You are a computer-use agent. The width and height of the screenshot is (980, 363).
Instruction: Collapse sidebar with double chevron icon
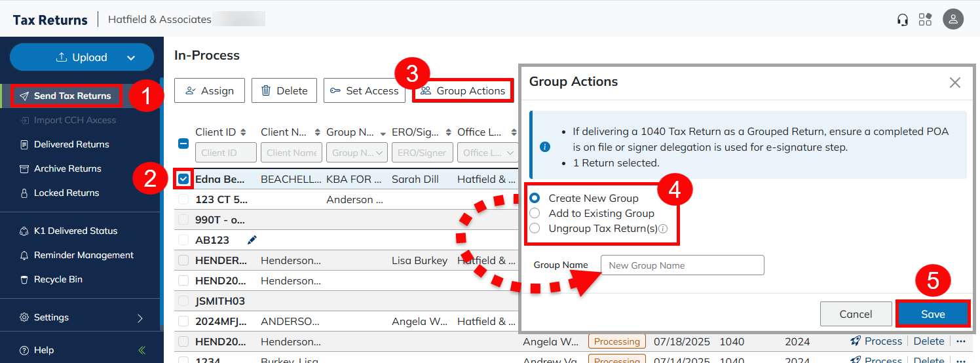[142, 350]
